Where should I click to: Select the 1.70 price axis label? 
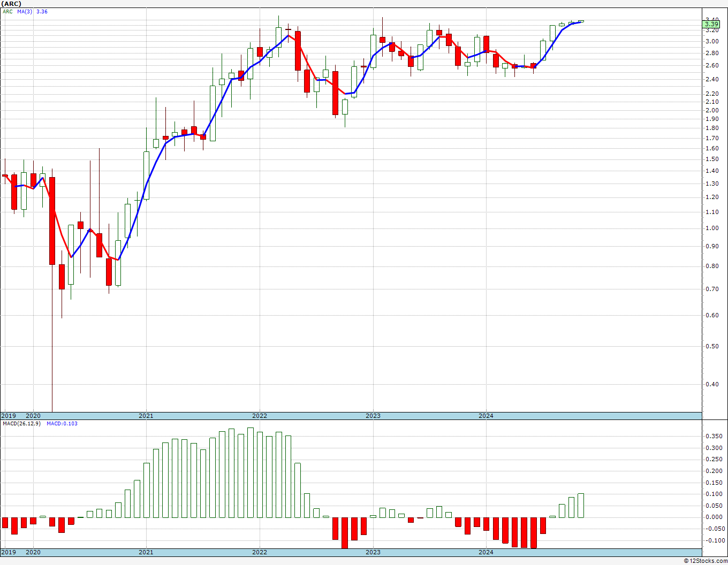[x=712, y=138]
